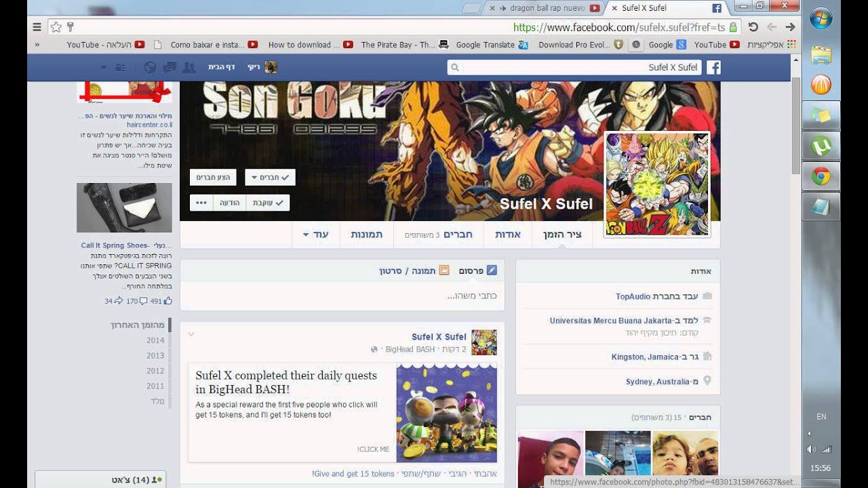Open the Sydney, Australia link
This screenshot has height=488, width=868.
tap(657, 382)
